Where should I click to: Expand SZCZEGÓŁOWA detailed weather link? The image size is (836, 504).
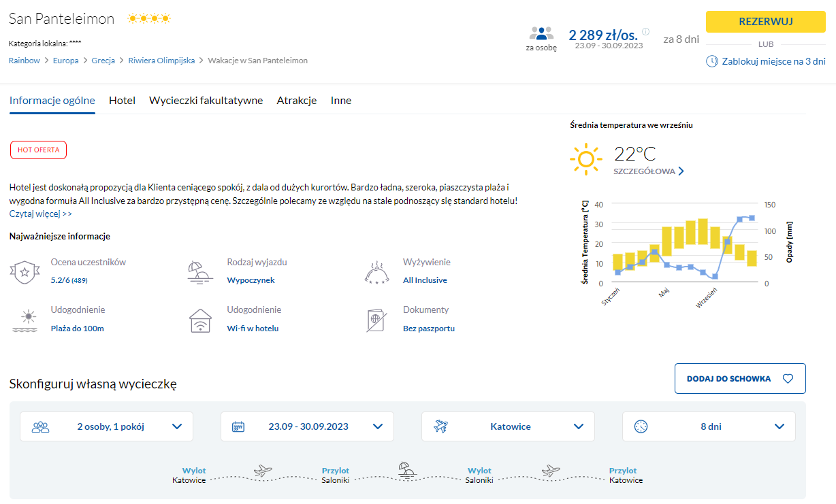pos(648,171)
